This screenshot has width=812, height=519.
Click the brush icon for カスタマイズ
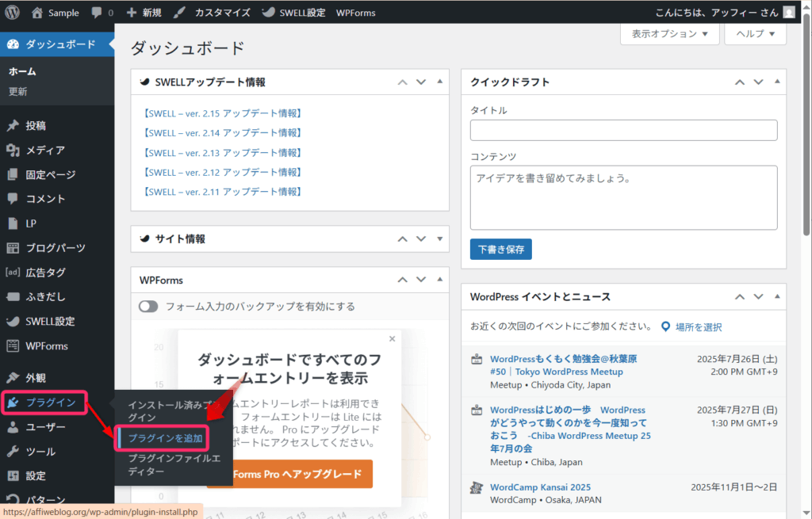click(x=179, y=13)
